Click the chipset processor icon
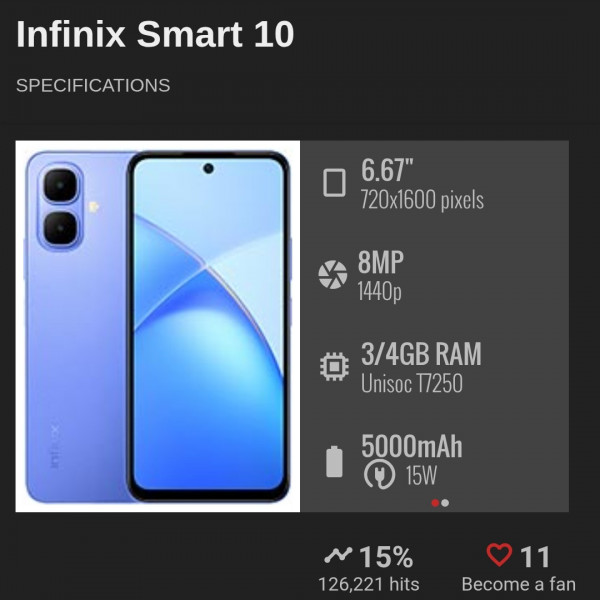The width and height of the screenshot is (600, 600). (x=334, y=367)
